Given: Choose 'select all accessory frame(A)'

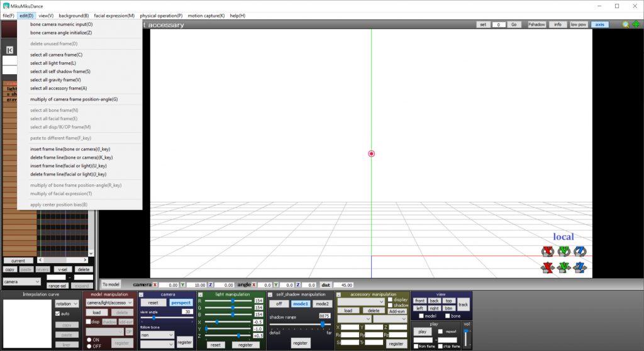Looking at the screenshot, I should point(58,88).
